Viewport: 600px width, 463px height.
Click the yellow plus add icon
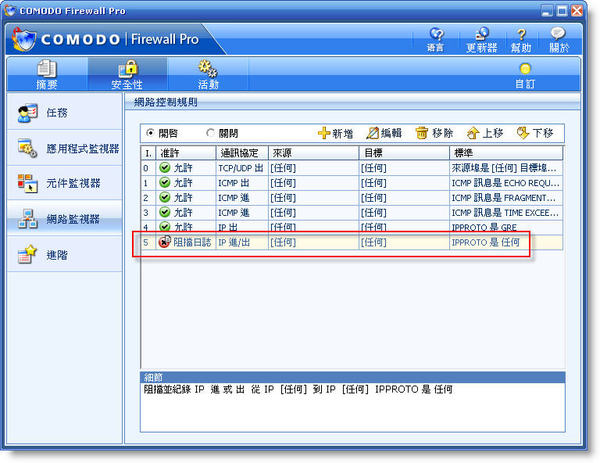pos(324,133)
